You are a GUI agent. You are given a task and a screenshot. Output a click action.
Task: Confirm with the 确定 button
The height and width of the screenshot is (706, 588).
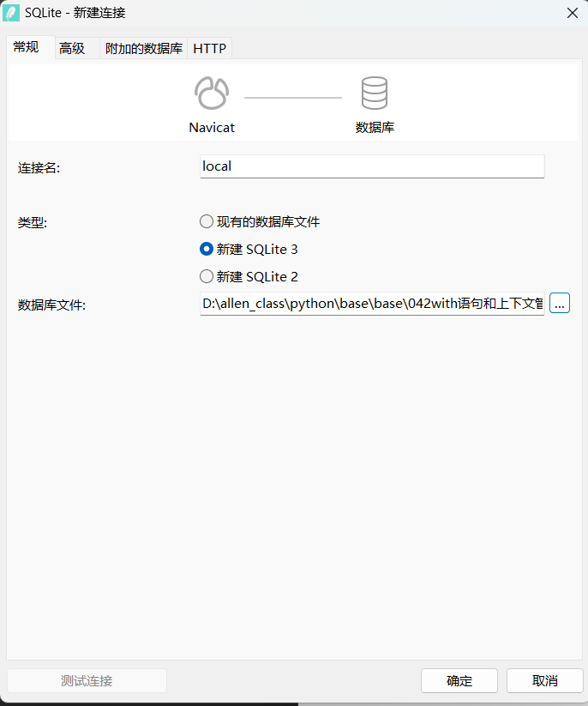pyautogui.click(x=459, y=681)
